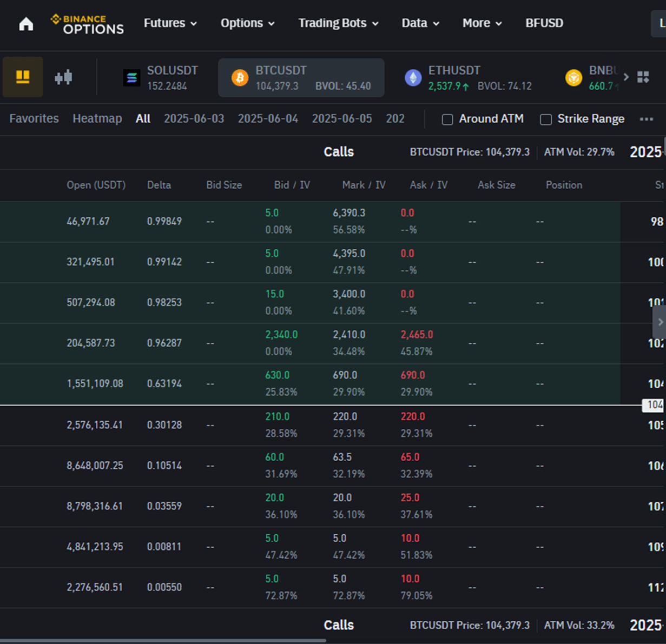Click the ATM Vol: 29.7% label
This screenshot has width=666, height=644.
pyautogui.click(x=579, y=152)
